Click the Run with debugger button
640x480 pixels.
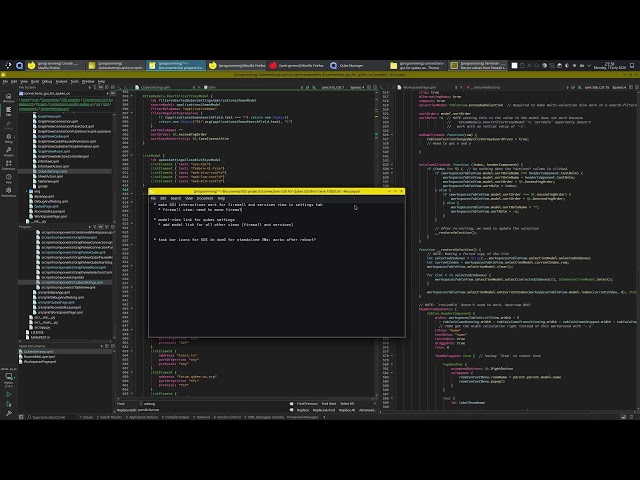point(9,404)
